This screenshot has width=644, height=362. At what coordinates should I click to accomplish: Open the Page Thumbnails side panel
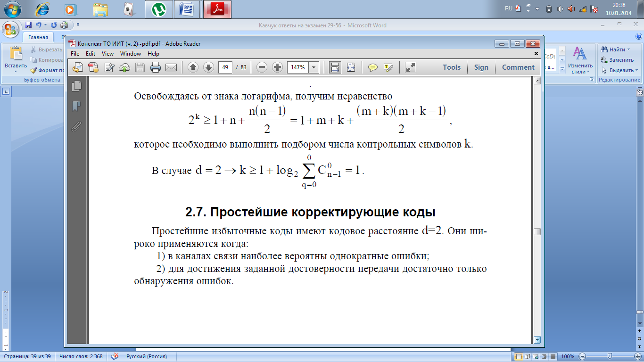pyautogui.click(x=76, y=86)
